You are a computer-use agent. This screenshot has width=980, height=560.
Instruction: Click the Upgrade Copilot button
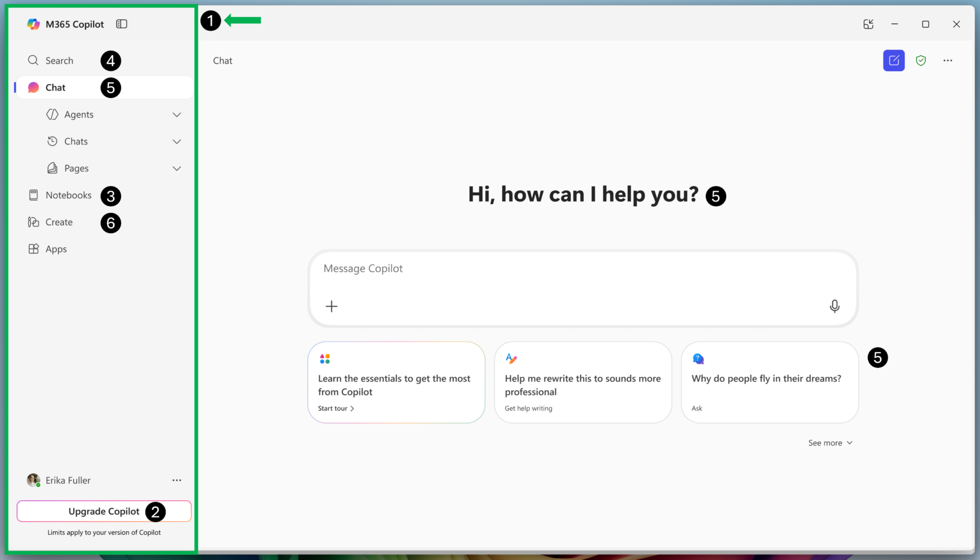(x=104, y=511)
